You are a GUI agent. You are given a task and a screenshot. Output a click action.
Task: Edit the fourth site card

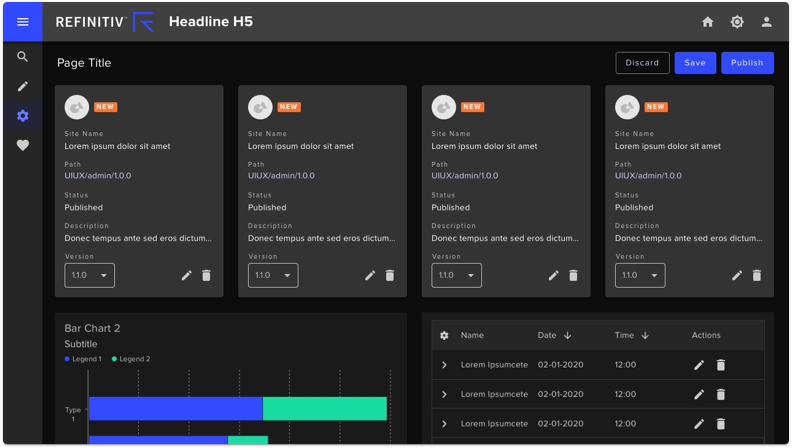click(737, 275)
